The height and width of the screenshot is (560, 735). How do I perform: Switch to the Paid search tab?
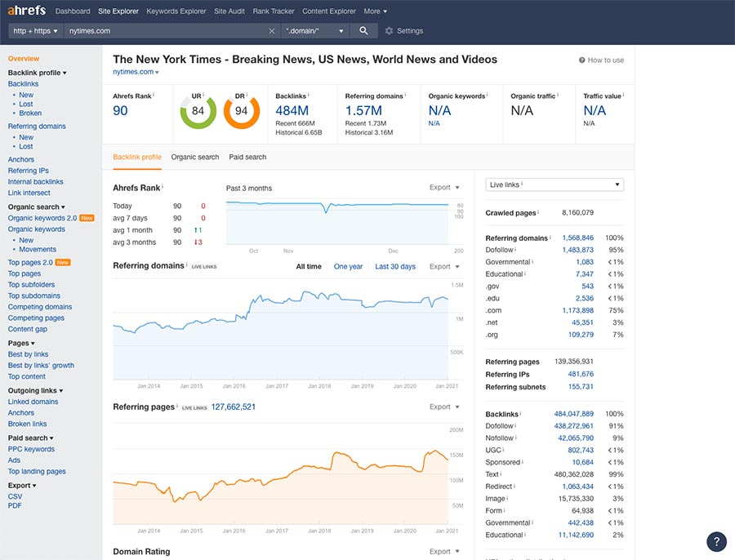247,157
